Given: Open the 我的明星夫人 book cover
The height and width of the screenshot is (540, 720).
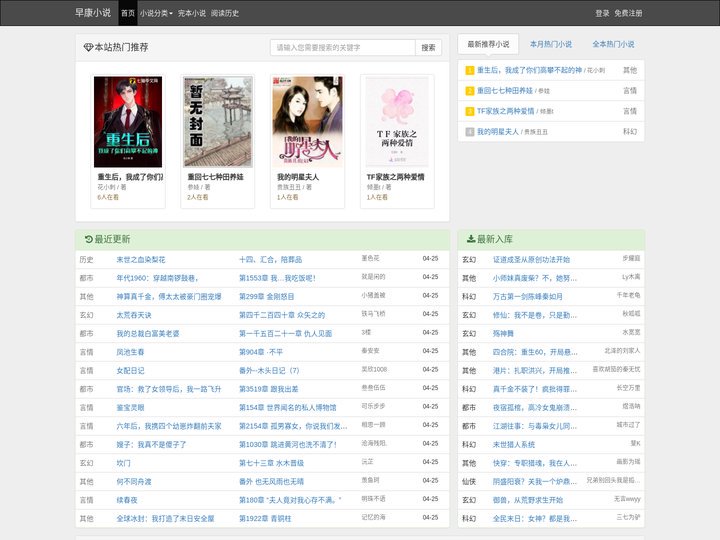Looking at the screenshot, I should (307, 122).
